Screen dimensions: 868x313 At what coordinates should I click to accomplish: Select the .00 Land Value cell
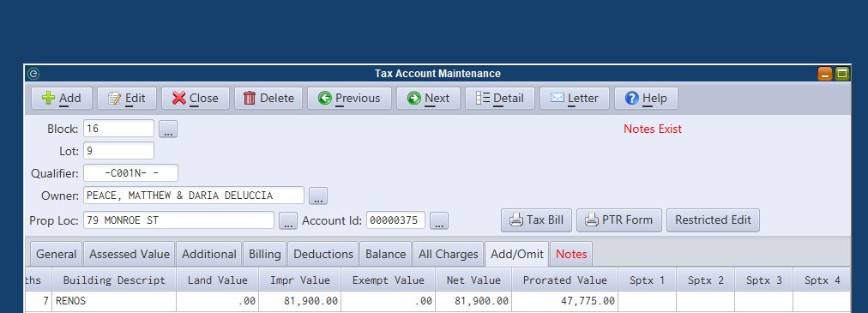(x=218, y=301)
